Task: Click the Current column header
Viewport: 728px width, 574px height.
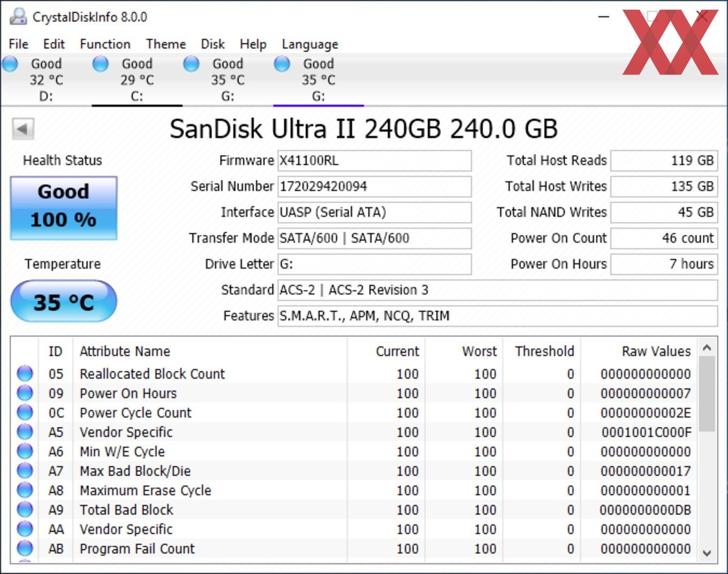Action: [386, 351]
